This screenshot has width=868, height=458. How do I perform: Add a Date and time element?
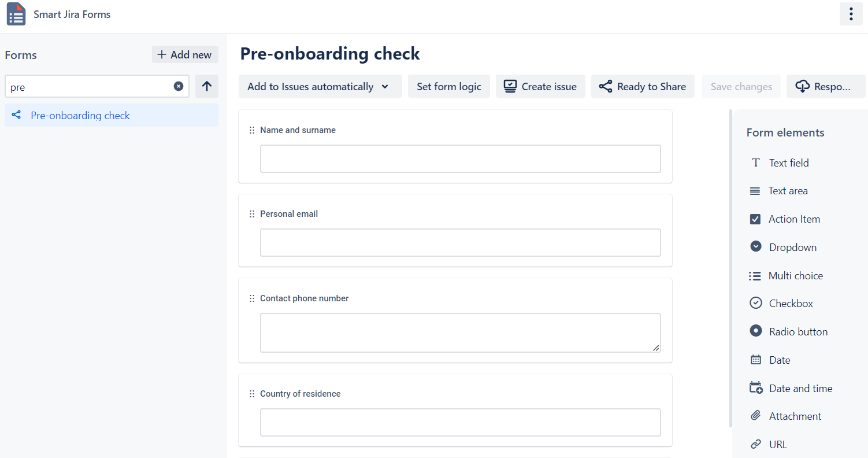800,389
